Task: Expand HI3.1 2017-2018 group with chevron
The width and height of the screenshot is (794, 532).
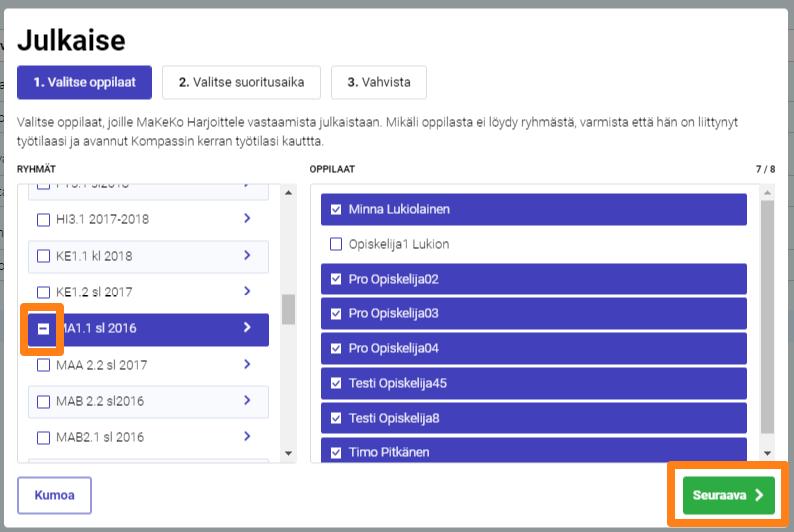Action: (x=247, y=218)
